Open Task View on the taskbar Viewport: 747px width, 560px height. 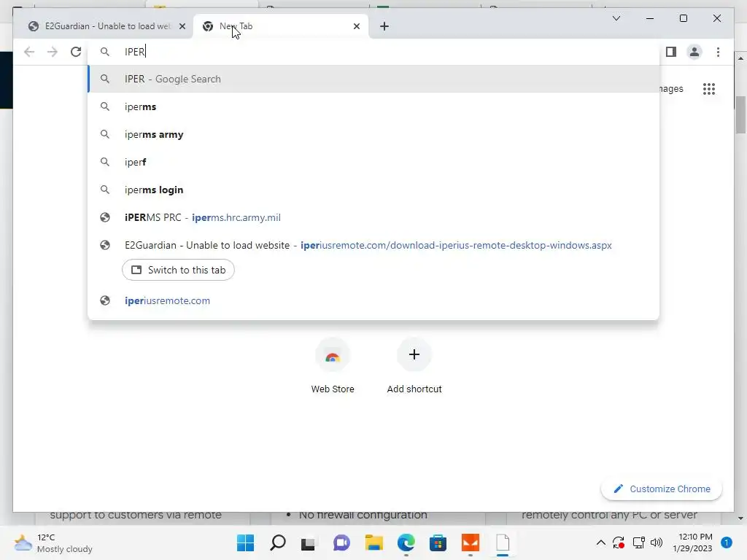(308, 542)
